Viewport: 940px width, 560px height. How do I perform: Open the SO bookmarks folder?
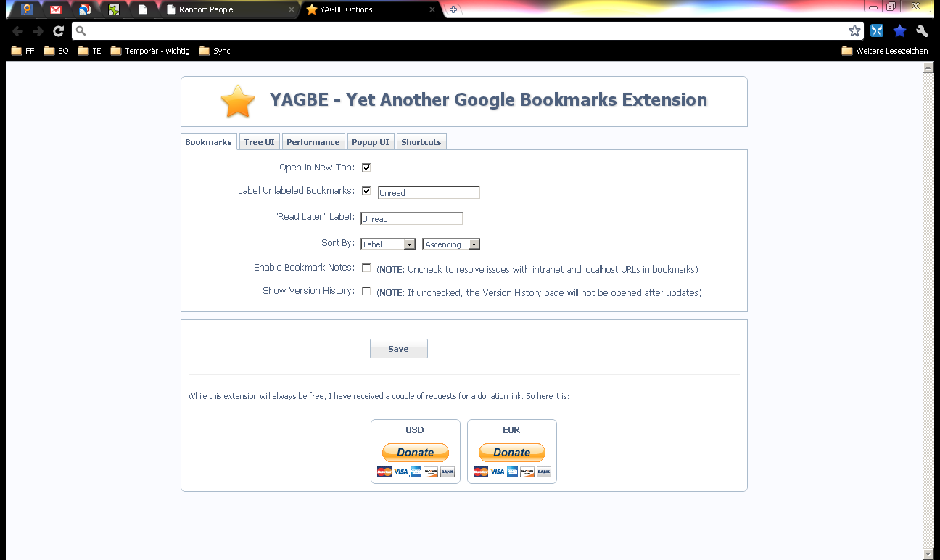pos(57,51)
